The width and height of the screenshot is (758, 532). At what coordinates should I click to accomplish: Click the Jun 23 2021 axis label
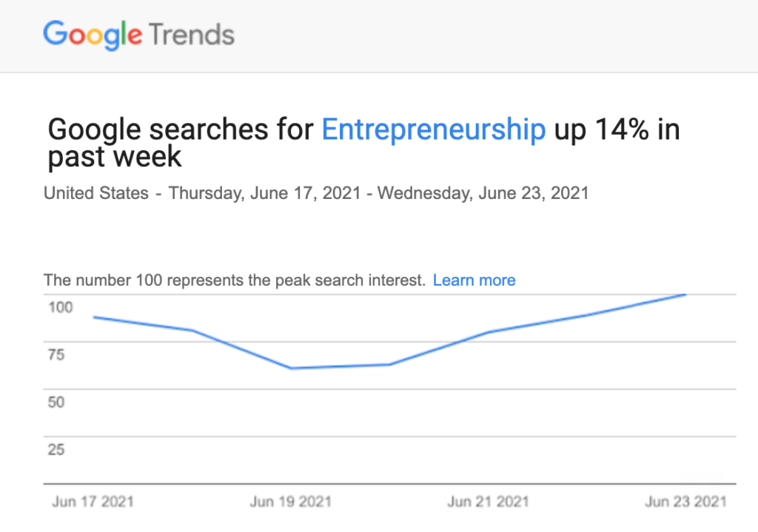point(685,502)
